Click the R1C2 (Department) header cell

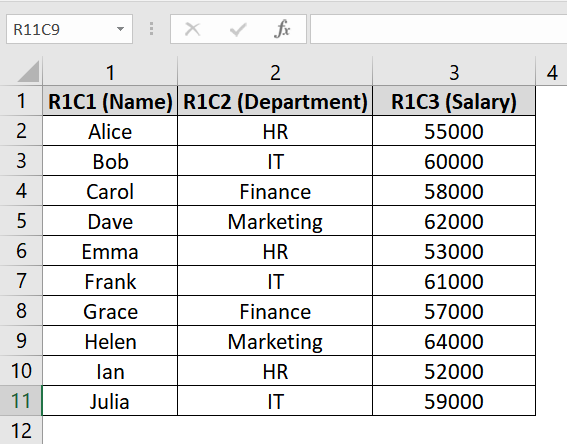(x=275, y=101)
